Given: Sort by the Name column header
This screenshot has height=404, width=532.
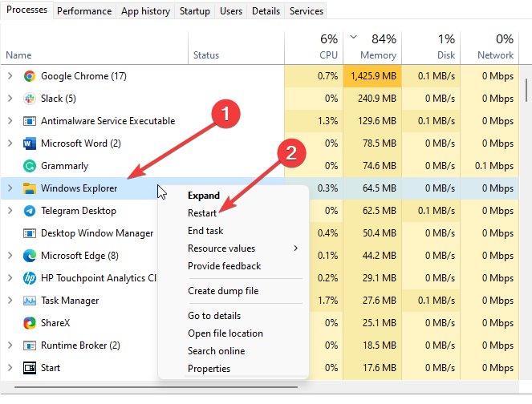Looking at the screenshot, I should click(95, 48).
